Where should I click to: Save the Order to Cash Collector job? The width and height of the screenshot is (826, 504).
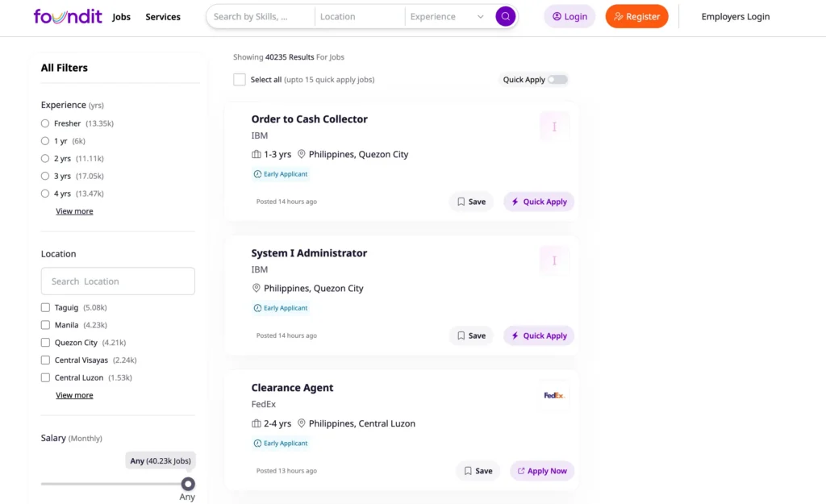(471, 202)
